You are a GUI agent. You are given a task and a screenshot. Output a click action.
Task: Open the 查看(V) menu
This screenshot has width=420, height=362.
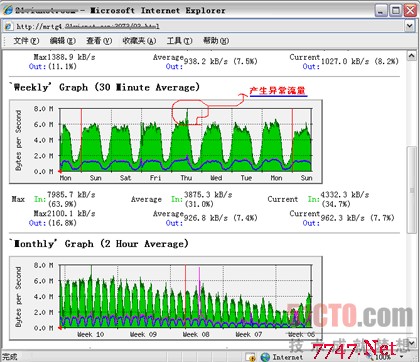[99, 41]
